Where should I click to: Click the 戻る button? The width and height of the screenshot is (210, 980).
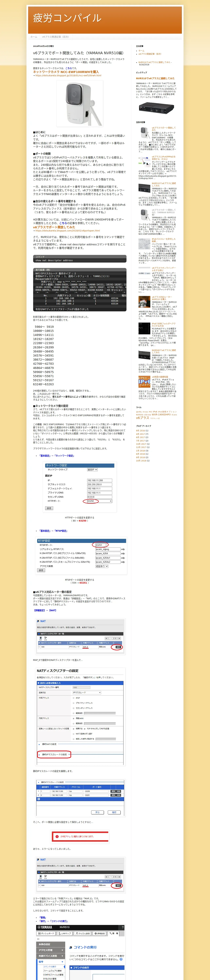click(98, 812)
